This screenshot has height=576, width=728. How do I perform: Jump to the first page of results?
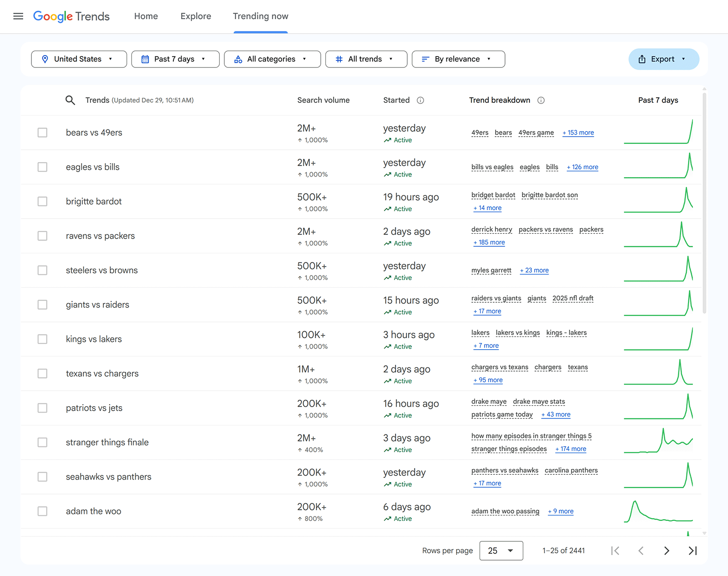(x=615, y=551)
